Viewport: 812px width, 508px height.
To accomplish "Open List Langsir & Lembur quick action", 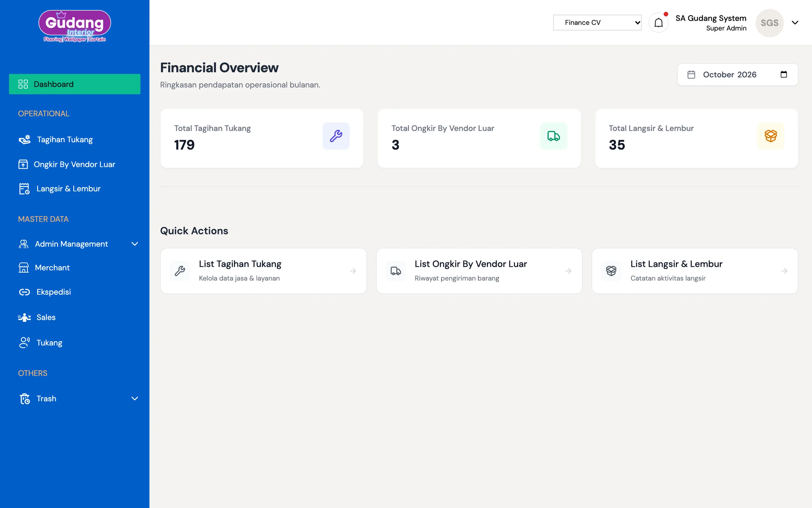I will [695, 271].
